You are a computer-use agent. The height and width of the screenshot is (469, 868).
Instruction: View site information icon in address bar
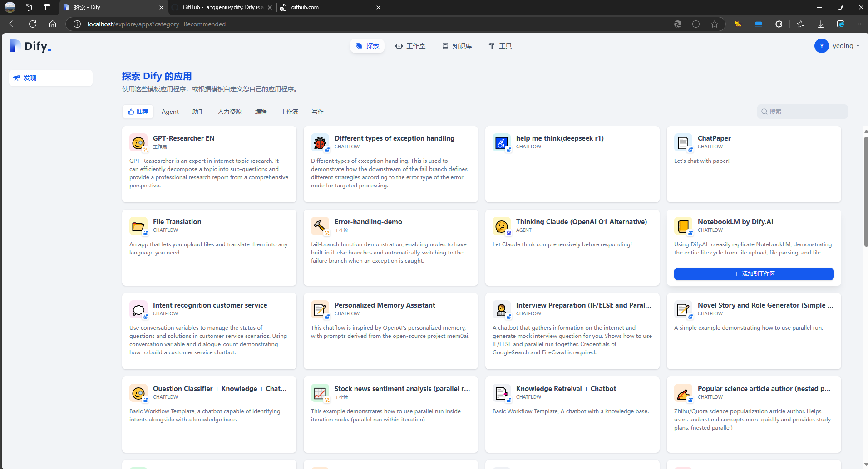point(77,24)
